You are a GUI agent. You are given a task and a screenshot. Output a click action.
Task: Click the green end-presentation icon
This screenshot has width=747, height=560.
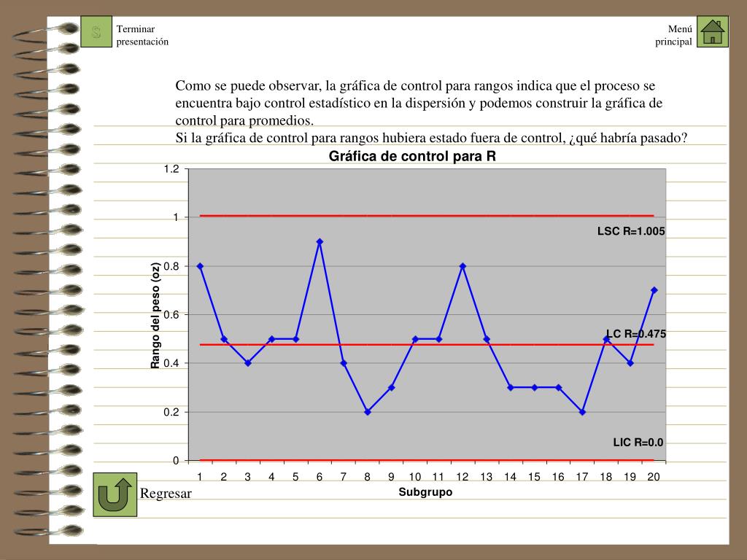click(x=96, y=31)
